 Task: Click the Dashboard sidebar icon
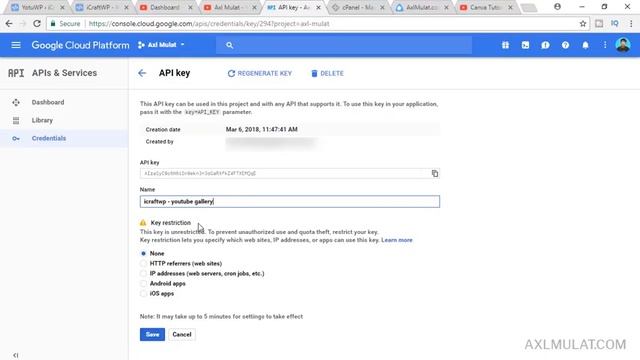tap(16, 102)
